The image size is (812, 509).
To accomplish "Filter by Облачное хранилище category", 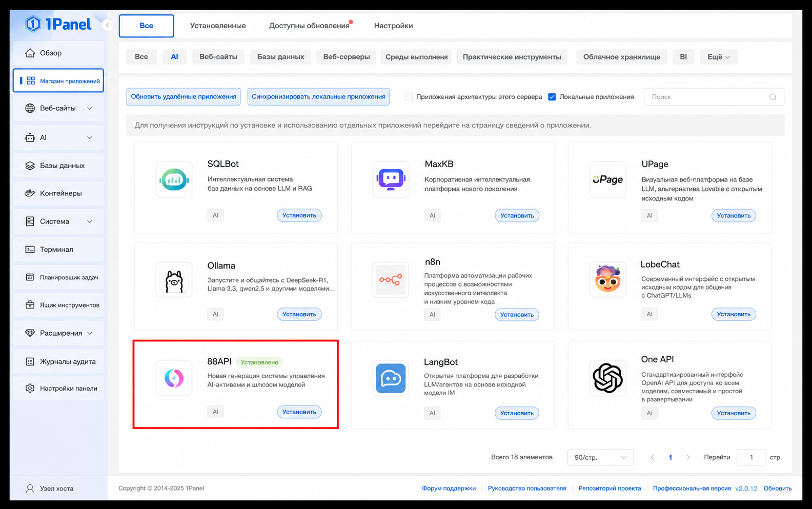I will [622, 57].
